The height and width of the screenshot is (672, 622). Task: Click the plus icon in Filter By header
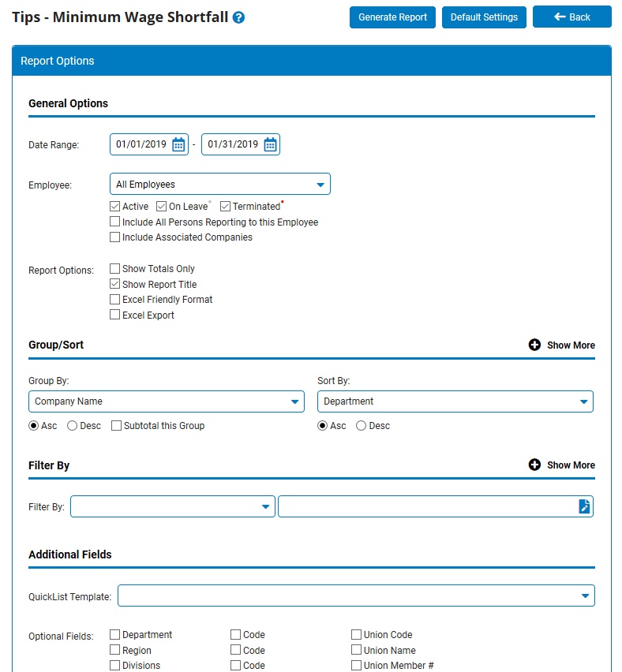point(534,465)
